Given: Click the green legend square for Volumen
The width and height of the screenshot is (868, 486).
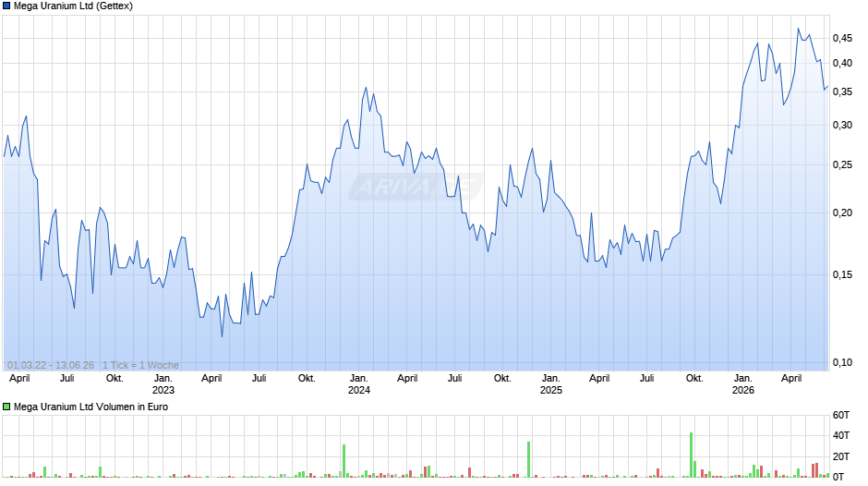Looking at the screenshot, I should pyautogui.click(x=6, y=407).
